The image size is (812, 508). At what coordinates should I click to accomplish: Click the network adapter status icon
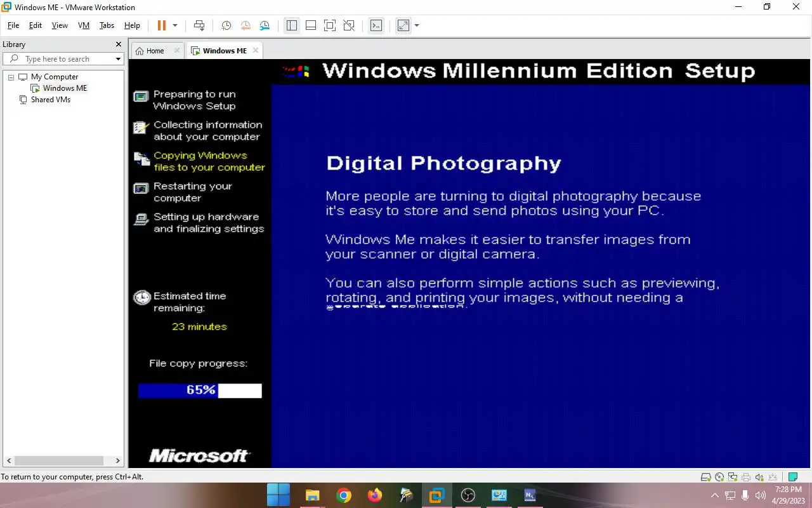[733, 477]
